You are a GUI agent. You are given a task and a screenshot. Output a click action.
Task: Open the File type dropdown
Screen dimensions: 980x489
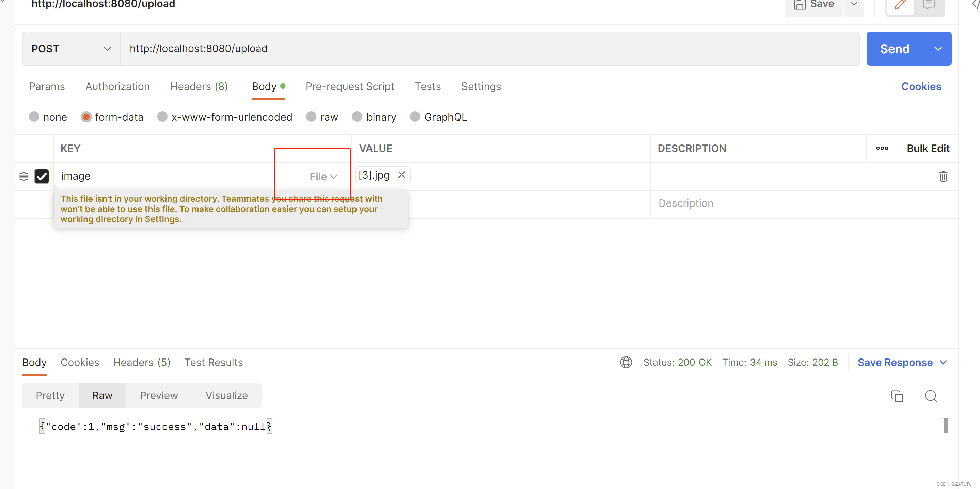coord(323,177)
